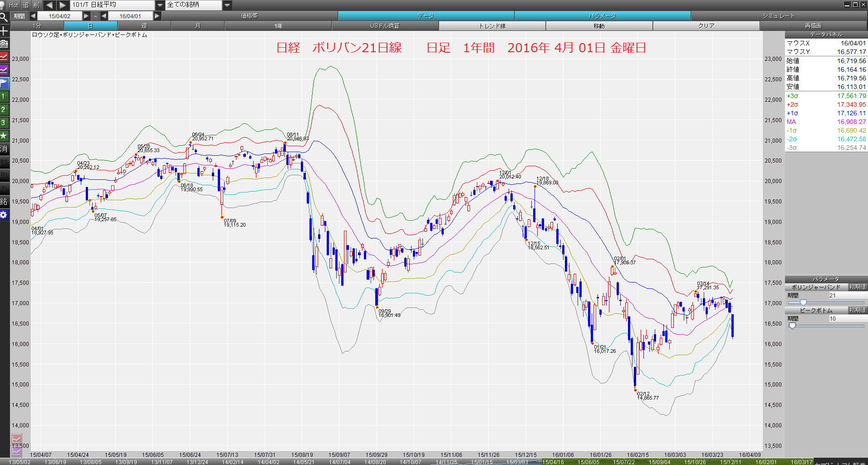Toggle the データ panel button
The height and width of the screenshot is (465, 868).
click(x=426, y=16)
